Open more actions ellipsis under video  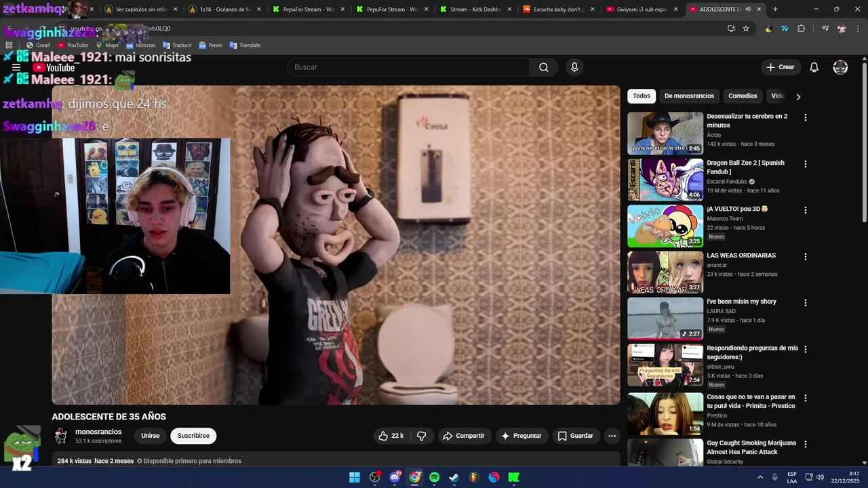[x=612, y=436]
